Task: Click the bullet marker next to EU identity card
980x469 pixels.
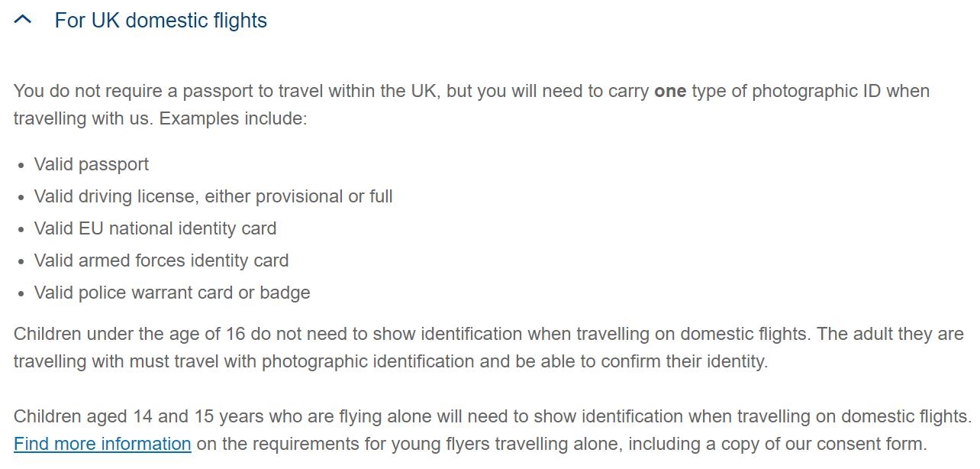Action: [21, 230]
